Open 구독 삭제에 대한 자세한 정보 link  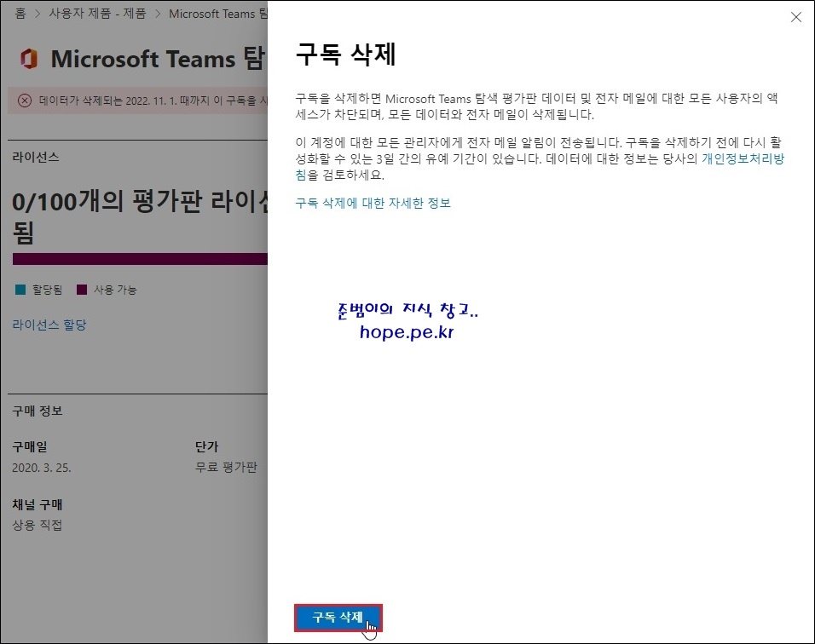pyautogui.click(x=373, y=203)
